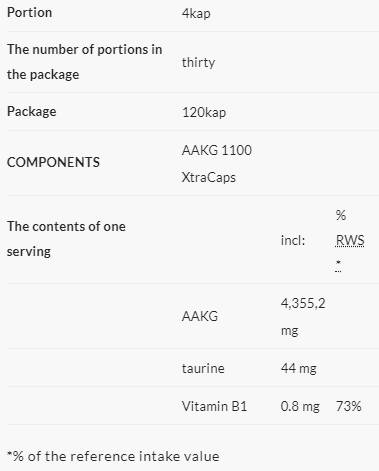Select the Vitamin B1 ingredient name

click(x=214, y=406)
